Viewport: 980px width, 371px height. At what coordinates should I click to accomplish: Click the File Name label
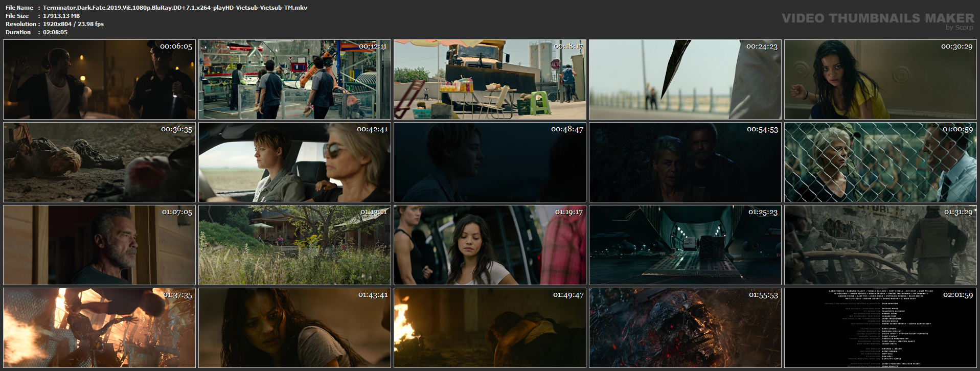(x=19, y=8)
